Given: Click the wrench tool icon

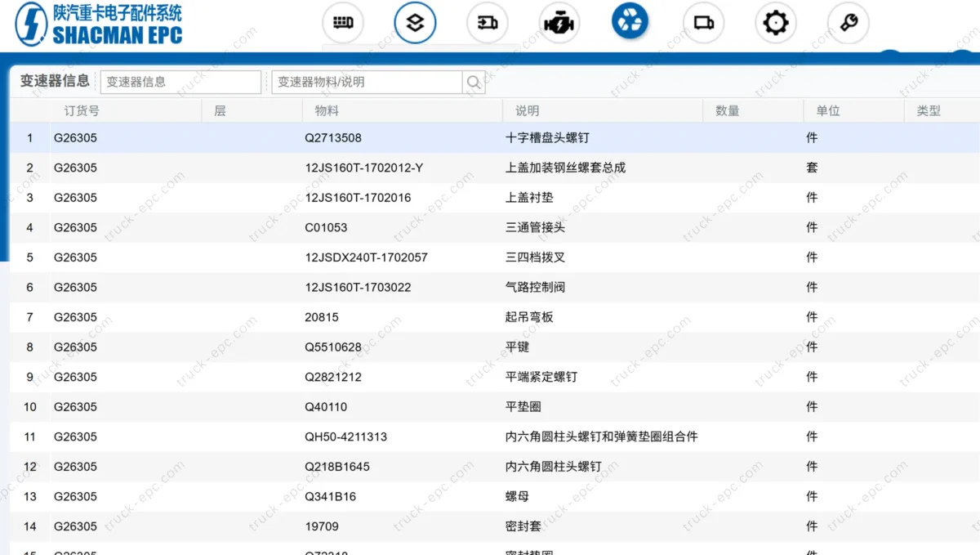Looking at the screenshot, I should [x=848, y=23].
